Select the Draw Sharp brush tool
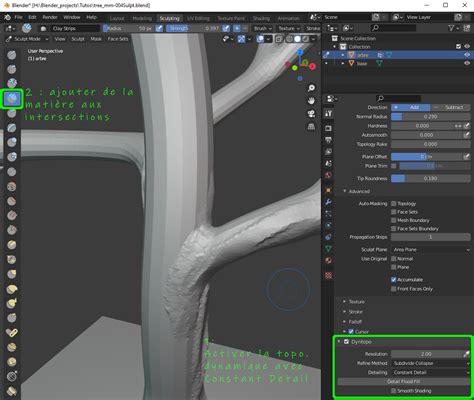 click(x=12, y=69)
